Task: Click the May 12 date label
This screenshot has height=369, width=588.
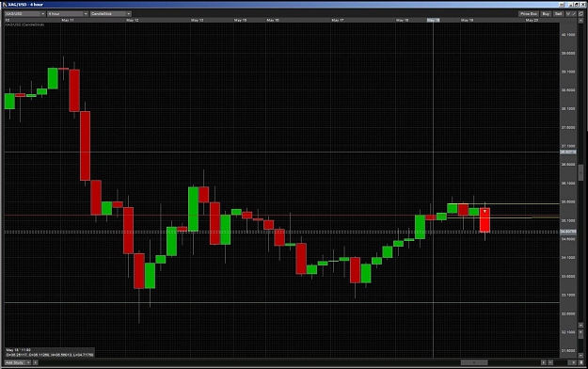Action: click(x=133, y=21)
